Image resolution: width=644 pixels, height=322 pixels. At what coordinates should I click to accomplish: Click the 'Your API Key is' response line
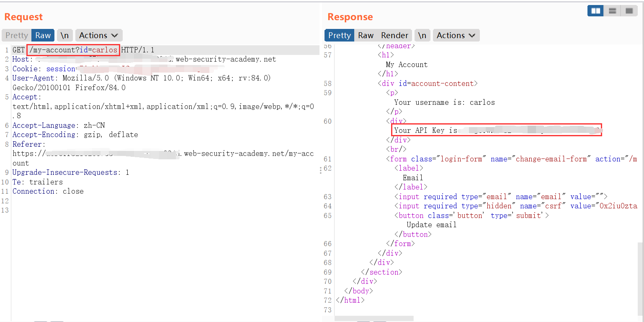[x=425, y=130]
